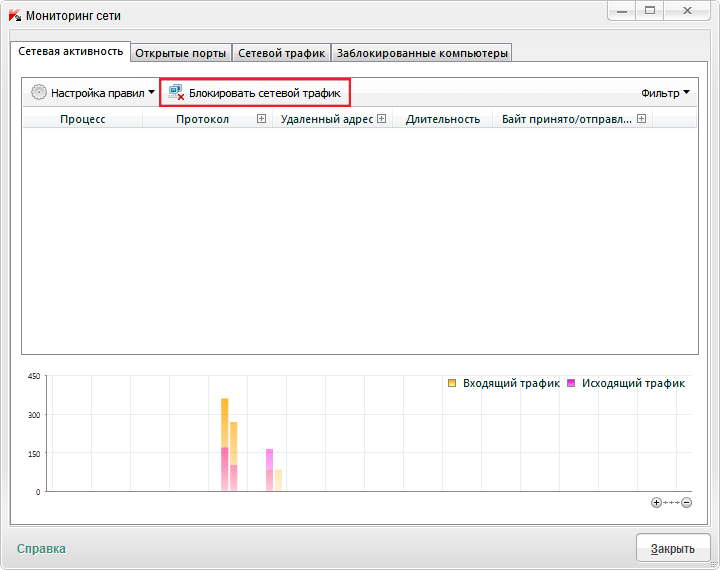Open the Настройка правил dropdown menu
Image resolution: width=720 pixels, height=570 pixels.
coord(92,93)
